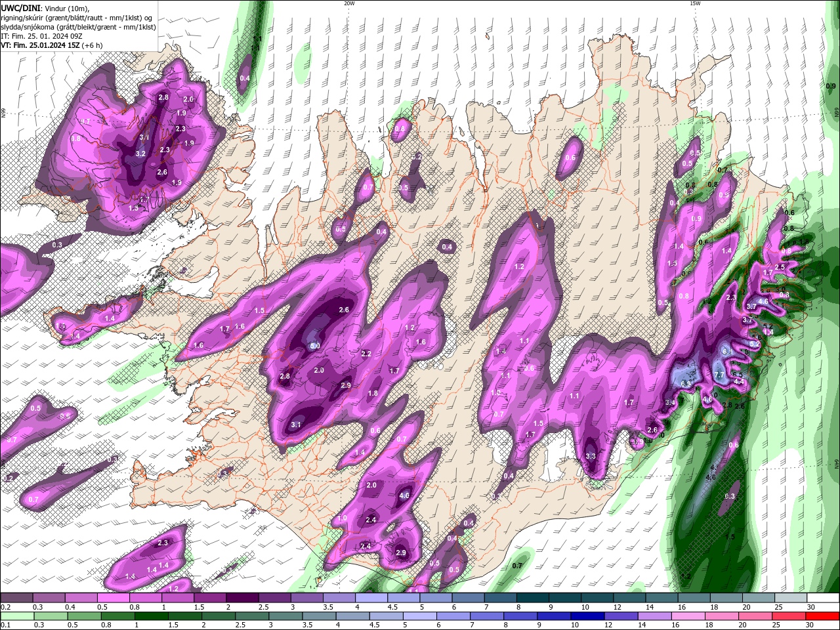Select the lower legend green swatch starting at 0.5

pos(84,616)
